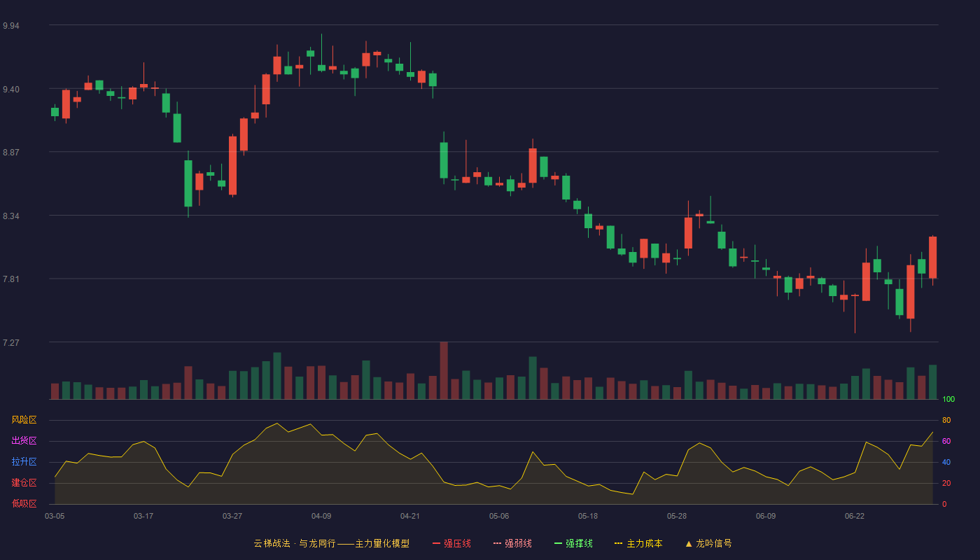Click the 低吸区 zone label
Viewport: 980px width, 560px height.
[24, 503]
